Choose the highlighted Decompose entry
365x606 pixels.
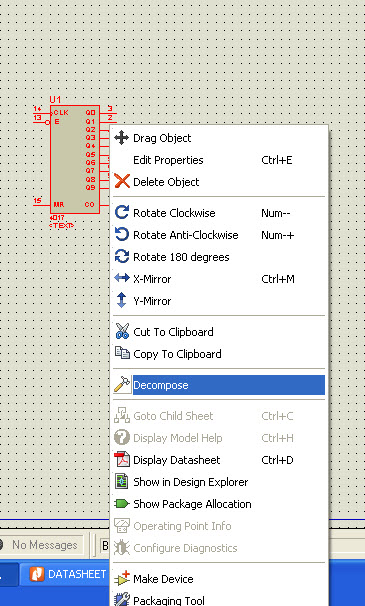pos(219,385)
